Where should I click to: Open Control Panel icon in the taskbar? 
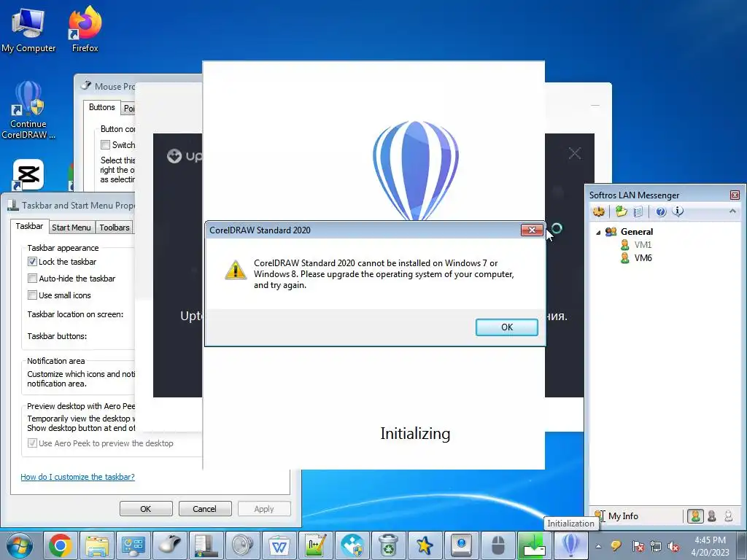133,545
